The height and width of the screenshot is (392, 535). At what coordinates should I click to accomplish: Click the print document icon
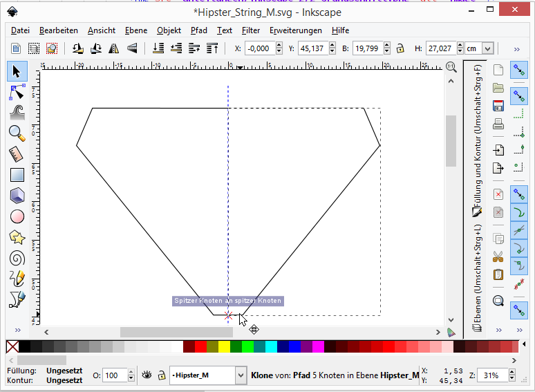[x=498, y=124]
